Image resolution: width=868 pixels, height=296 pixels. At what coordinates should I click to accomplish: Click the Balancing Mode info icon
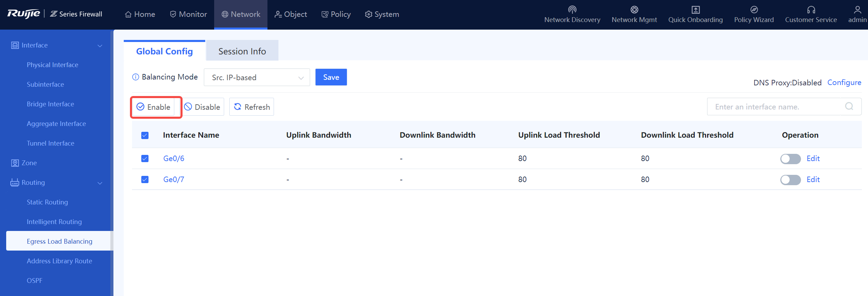click(x=135, y=77)
